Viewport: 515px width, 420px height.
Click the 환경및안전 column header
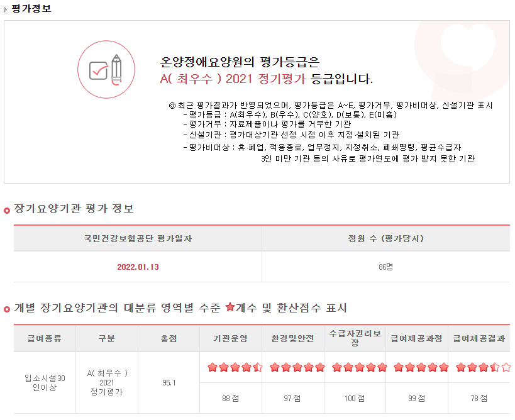(x=292, y=338)
